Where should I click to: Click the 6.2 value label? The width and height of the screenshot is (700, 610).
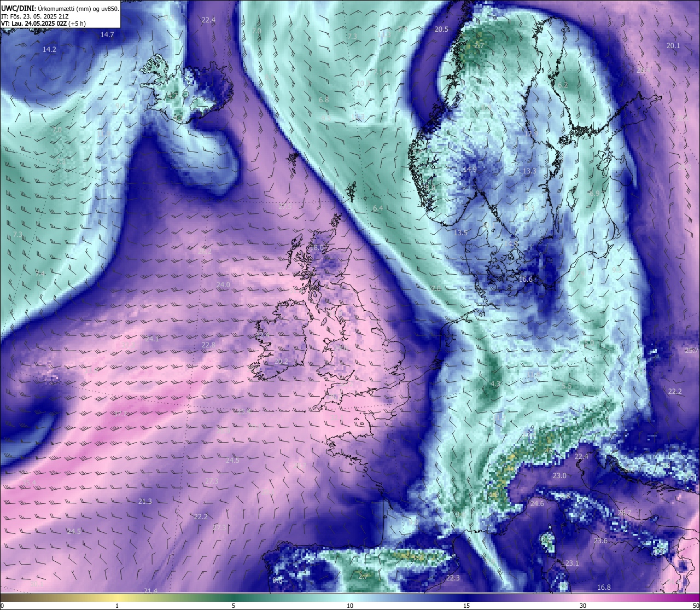[x=563, y=85]
